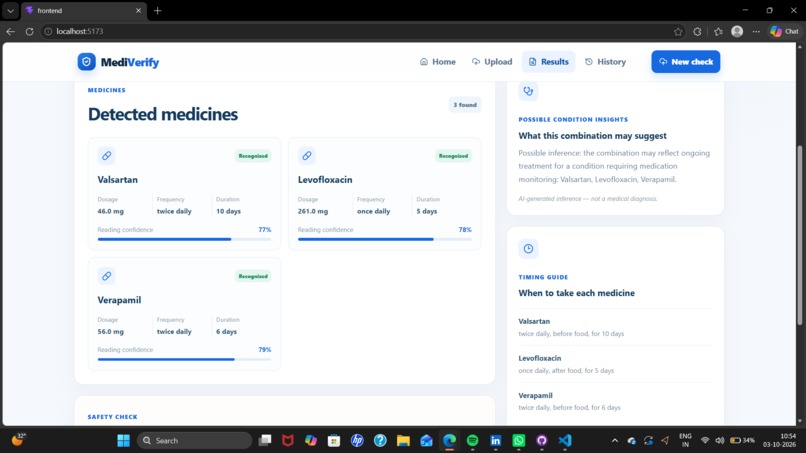Click the page vertical scrollbar
806x453 pixels.
pyautogui.click(x=799, y=235)
